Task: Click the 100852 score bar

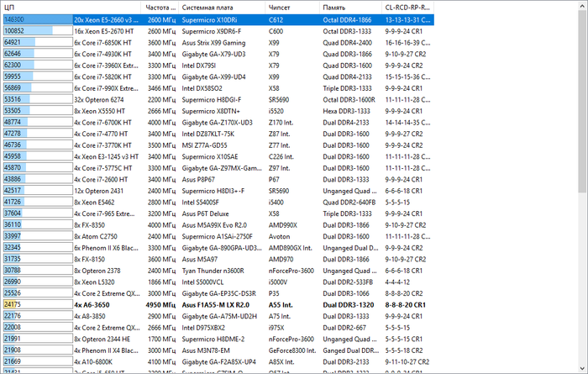Action: click(38, 31)
